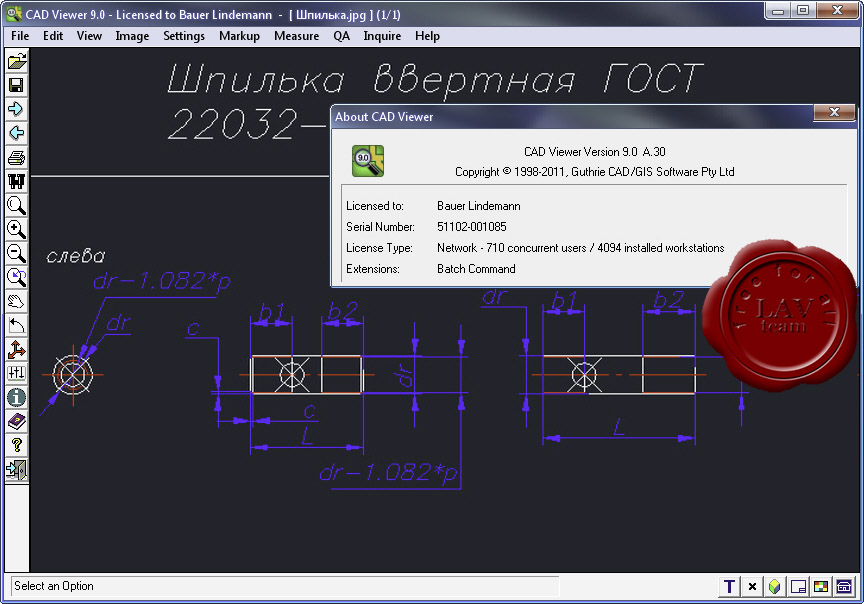Screen dimensions: 864x604
Task: Click the Exit door icon
Action: (x=17, y=470)
